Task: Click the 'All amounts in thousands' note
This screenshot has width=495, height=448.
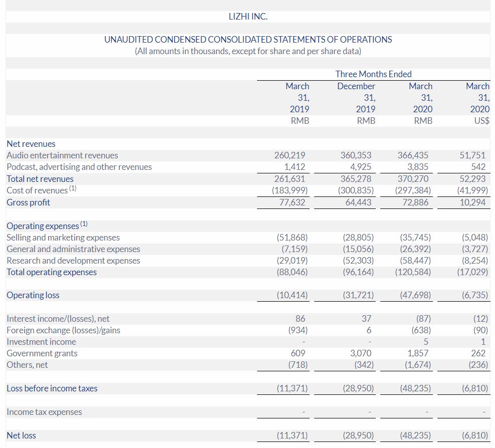Action: click(248, 51)
